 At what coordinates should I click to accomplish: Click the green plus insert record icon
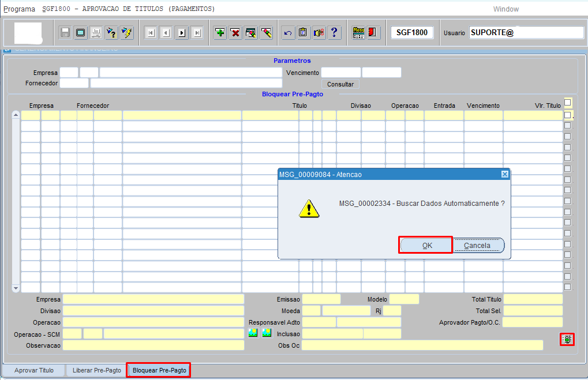pyautogui.click(x=220, y=33)
